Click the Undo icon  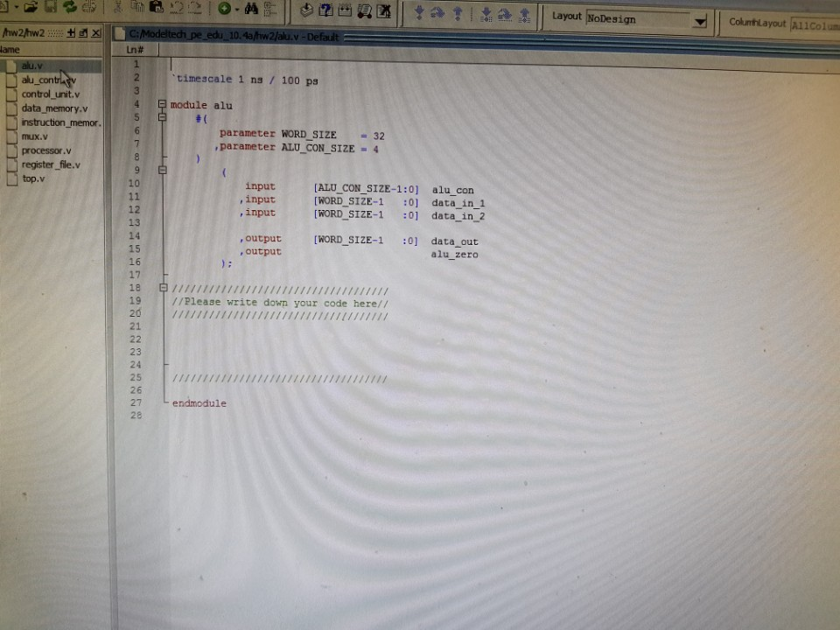point(176,8)
